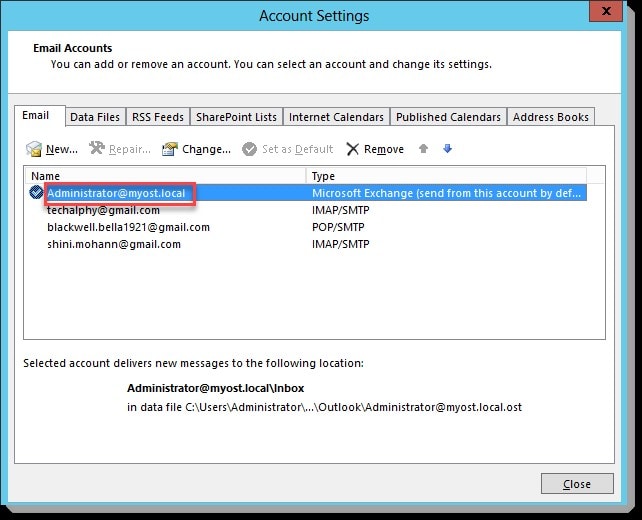Click the Email Accounts heading
The height and width of the screenshot is (520, 642).
[72, 48]
